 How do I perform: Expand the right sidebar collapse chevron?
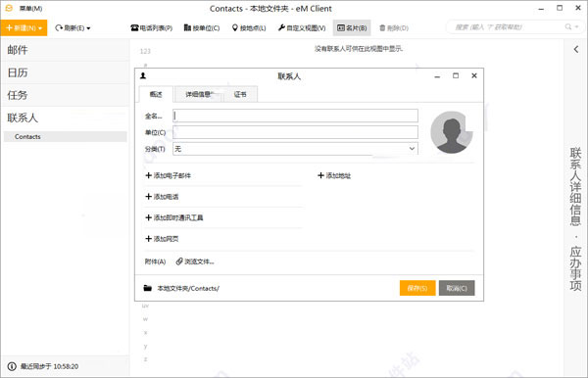tap(576, 49)
